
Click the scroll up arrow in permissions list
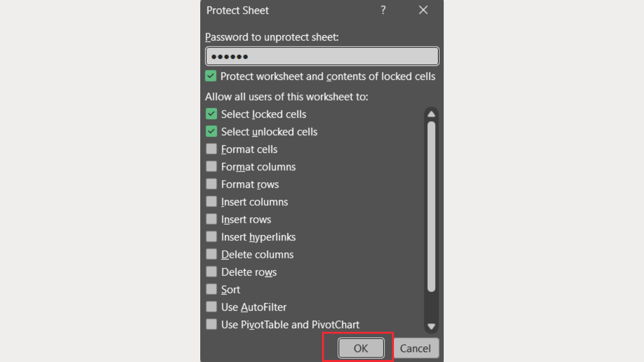pos(431,114)
